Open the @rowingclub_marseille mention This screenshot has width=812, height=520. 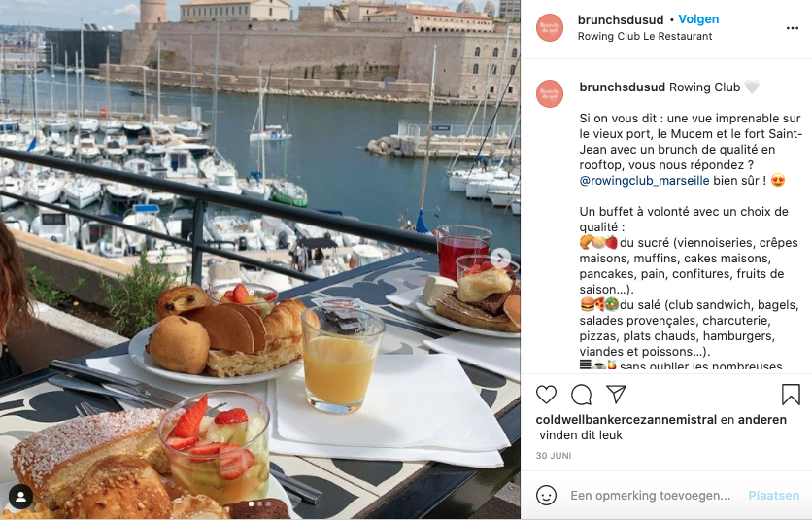point(644,181)
